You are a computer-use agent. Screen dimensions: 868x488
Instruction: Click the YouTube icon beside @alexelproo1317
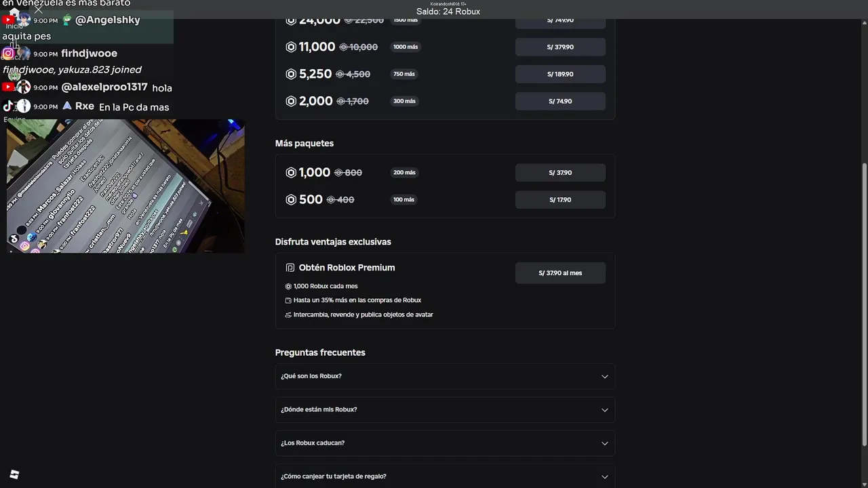click(8, 87)
